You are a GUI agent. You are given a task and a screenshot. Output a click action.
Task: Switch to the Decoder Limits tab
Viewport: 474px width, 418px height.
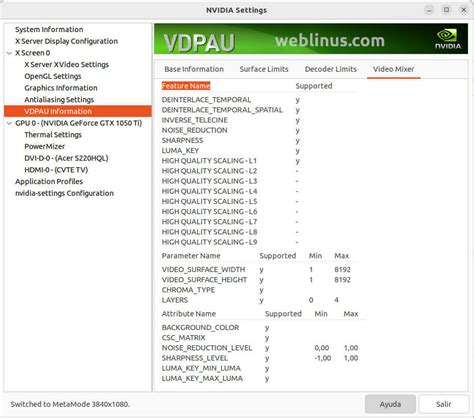point(331,69)
